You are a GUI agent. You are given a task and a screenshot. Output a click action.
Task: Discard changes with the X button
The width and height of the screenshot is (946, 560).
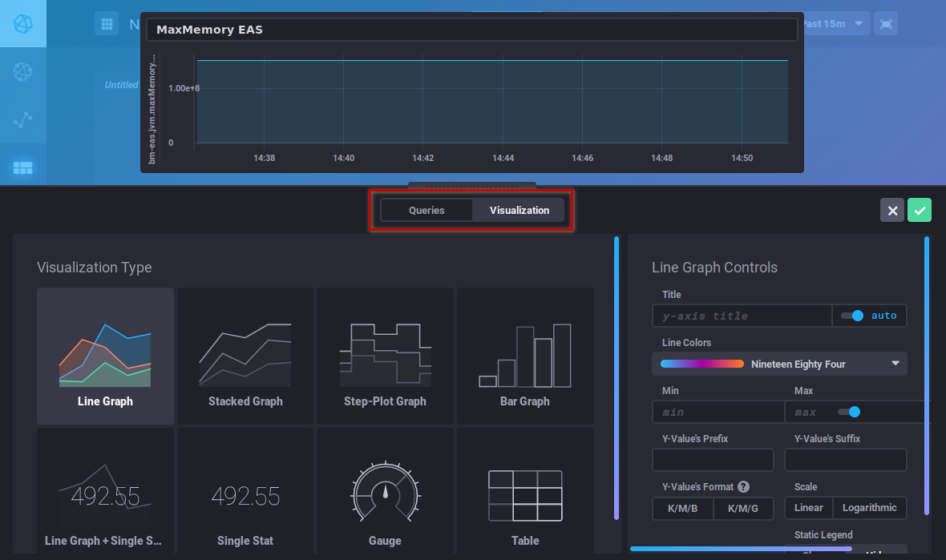click(891, 211)
